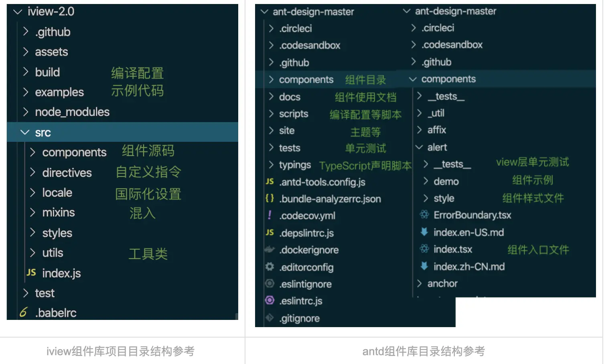
Task: Click the JS icon of .depslintrc.js
Action: 270,233
